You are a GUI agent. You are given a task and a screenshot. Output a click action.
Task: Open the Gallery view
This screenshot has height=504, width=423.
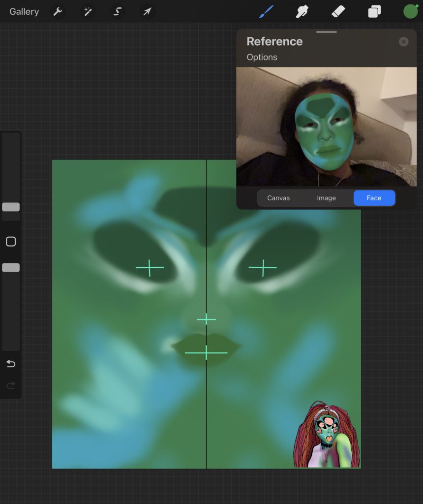pyautogui.click(x=24, y=12)
